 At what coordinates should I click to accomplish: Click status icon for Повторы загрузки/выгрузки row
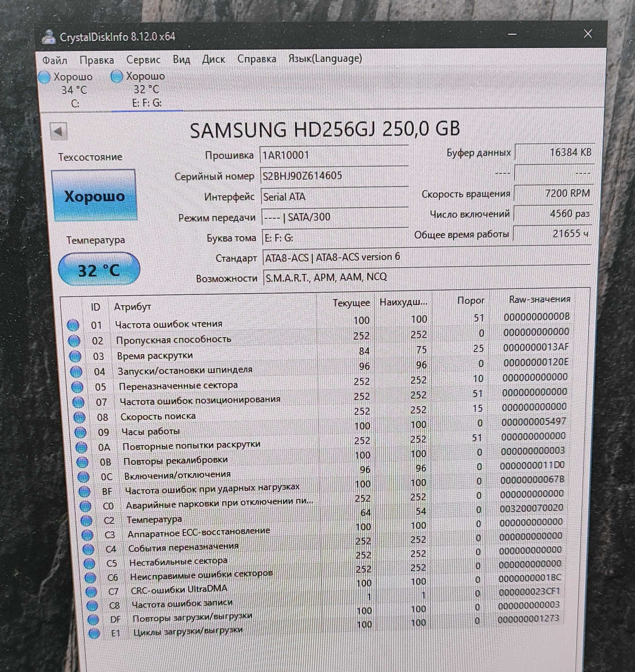point(93,619)
